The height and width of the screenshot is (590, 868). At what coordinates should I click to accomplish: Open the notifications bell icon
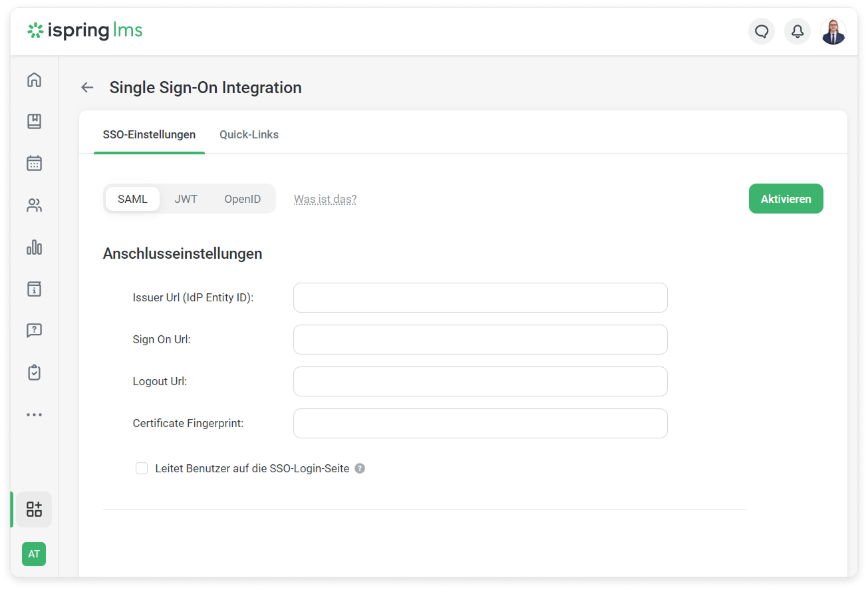point(797,31)
